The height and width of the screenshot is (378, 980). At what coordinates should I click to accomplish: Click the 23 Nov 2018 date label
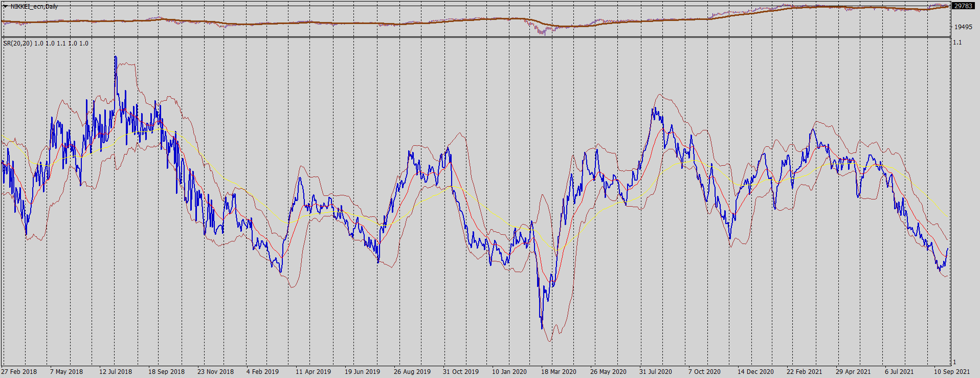click(215, 372)
